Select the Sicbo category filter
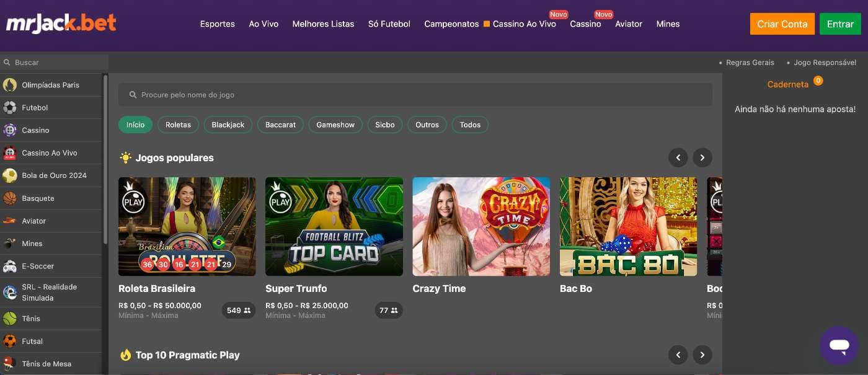Viewport: 868px width, 375px height. (385, 125)
